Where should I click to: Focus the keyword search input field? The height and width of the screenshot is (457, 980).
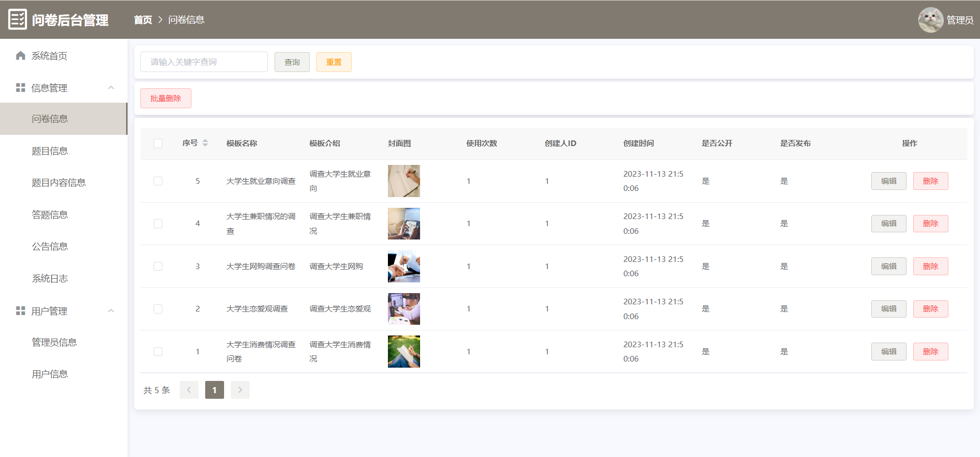204,62
